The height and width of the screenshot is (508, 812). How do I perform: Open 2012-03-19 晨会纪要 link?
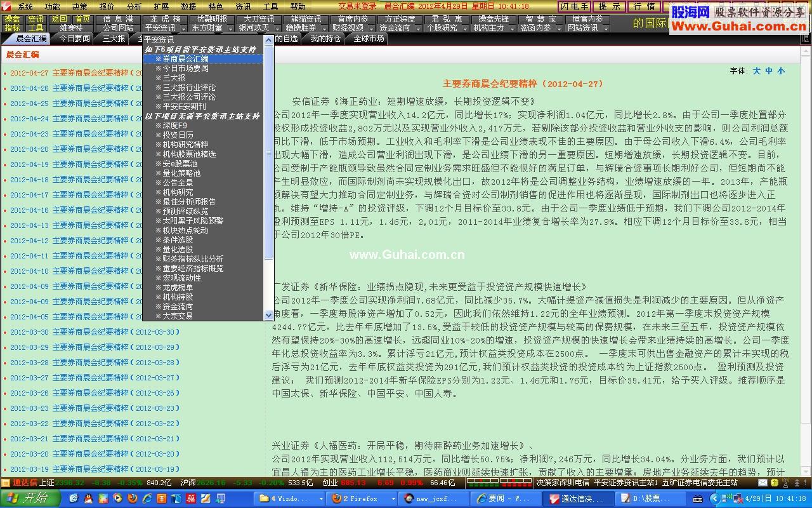(x=95, y=469)
